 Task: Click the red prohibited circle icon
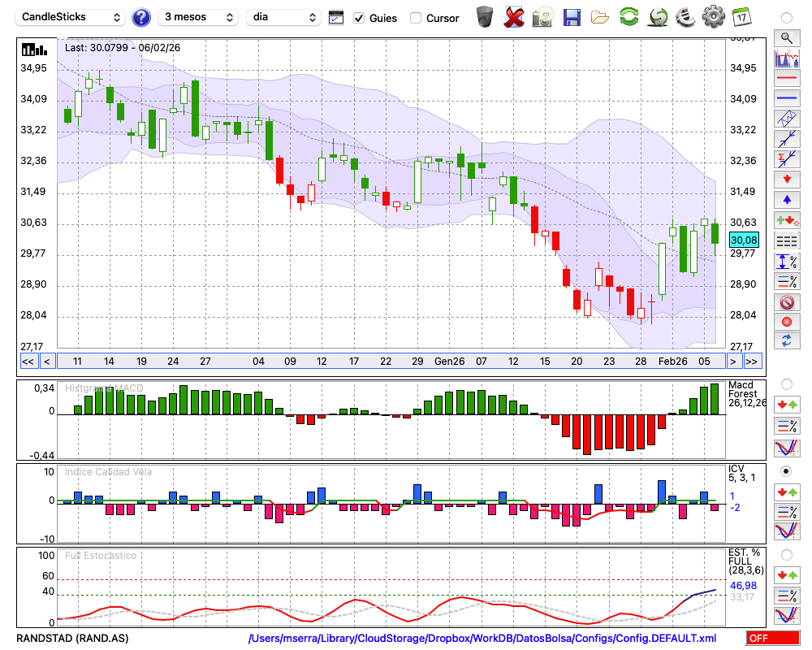(787, 301)
